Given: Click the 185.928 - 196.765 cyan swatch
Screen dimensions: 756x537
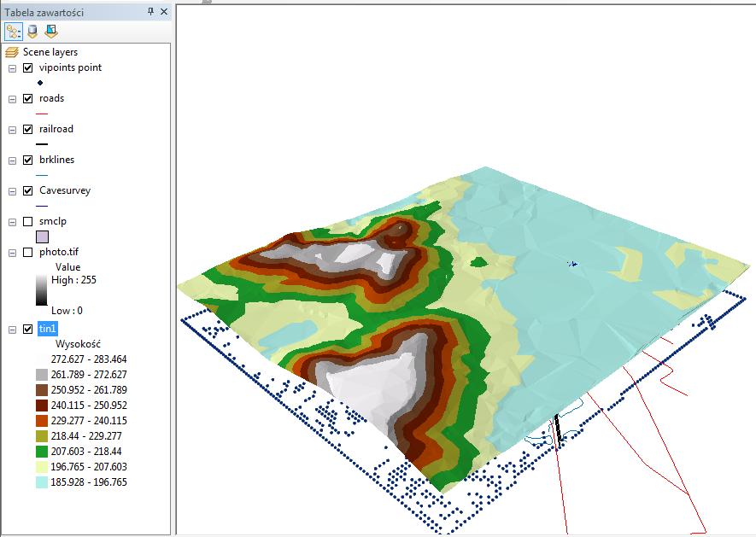Looking at the screenshot, I should pyautogui.click(x=42, y=482).
